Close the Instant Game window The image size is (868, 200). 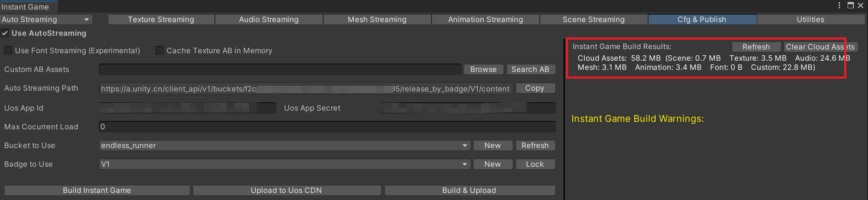pos(861,5)
